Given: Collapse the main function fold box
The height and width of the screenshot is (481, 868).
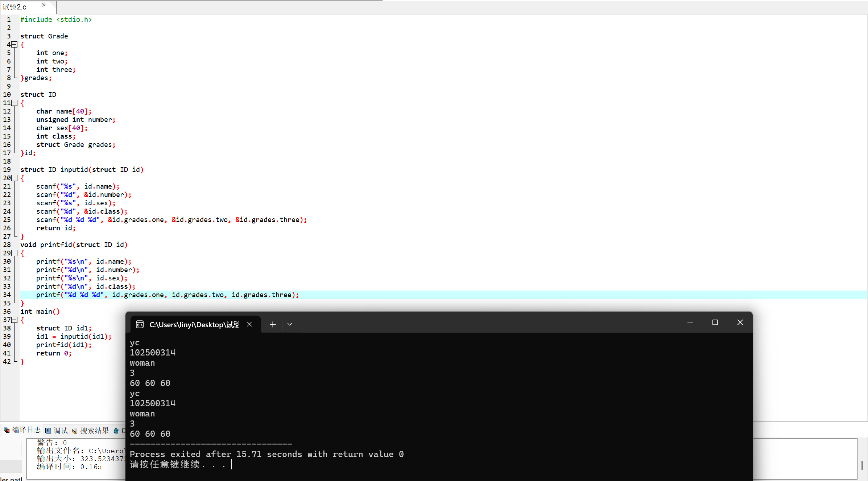Looking at the screenshot, I should tap(15, 320).
